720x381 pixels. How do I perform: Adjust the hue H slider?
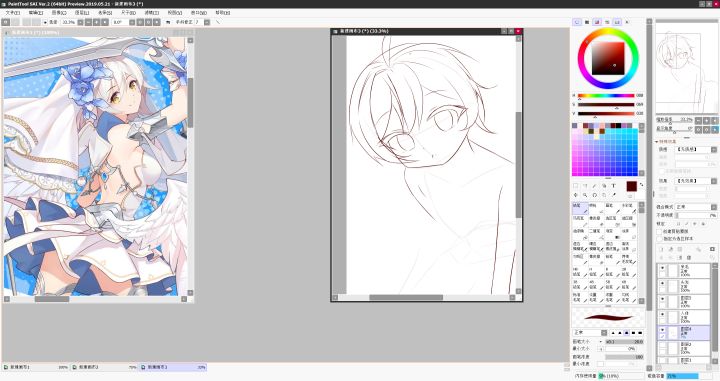pos(606,95)
